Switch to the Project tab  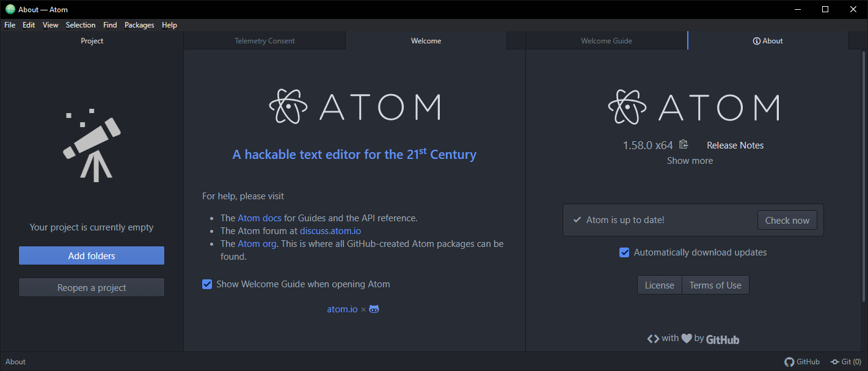(92, 41)
